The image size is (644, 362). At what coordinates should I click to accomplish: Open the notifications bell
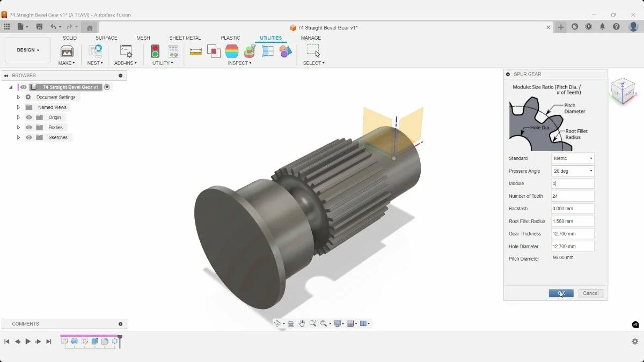pyautogui.click(x=603, y=27)
